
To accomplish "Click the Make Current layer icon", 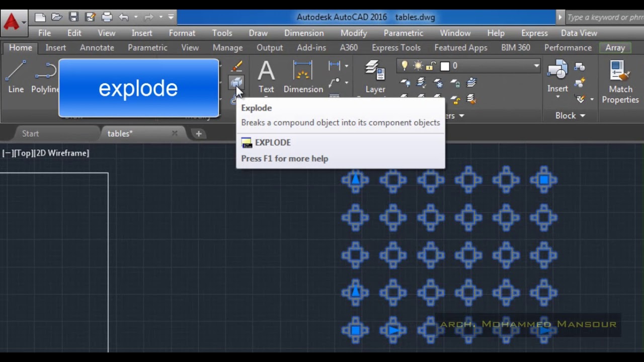I will pyautogui.click(x=471, y=82).
